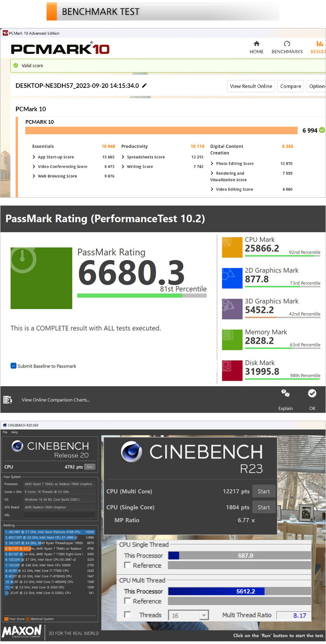326x644 pixels.
Task: Click Essentials score 10 948
Action: (x=108, y=146)
